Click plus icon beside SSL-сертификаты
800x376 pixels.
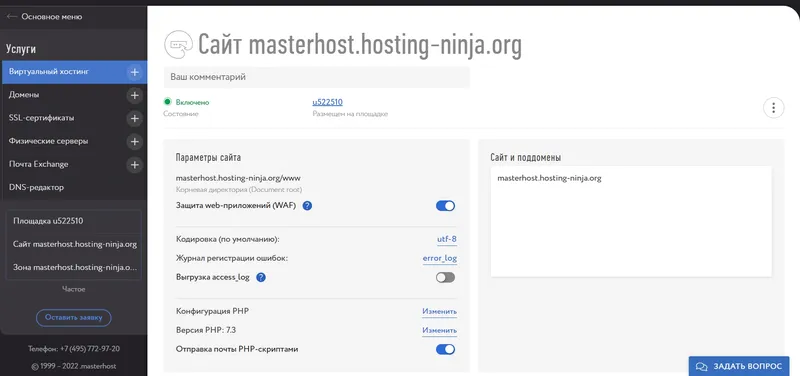(134, 118)
